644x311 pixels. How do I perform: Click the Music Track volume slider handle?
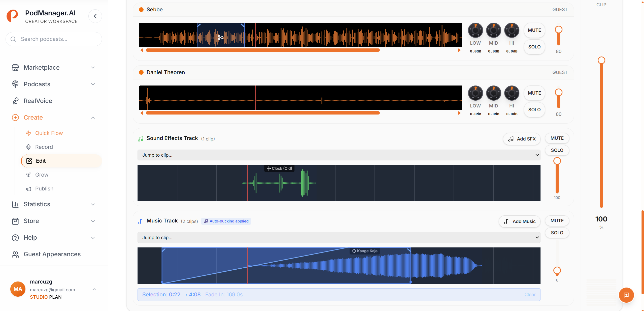coord(557,271)
